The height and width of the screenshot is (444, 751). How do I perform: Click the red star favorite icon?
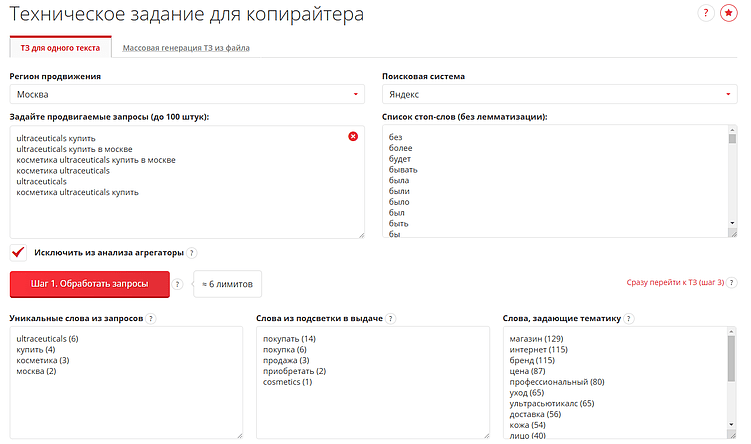[728, 13]
